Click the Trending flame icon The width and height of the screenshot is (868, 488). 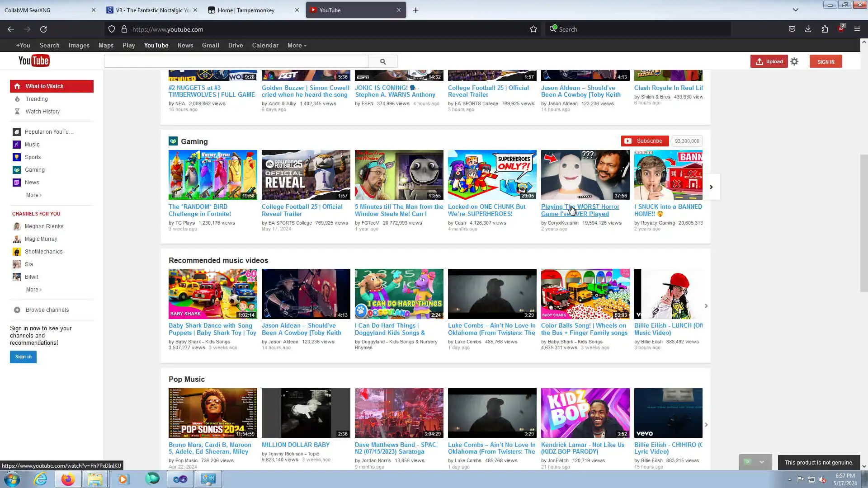[17, 99]
